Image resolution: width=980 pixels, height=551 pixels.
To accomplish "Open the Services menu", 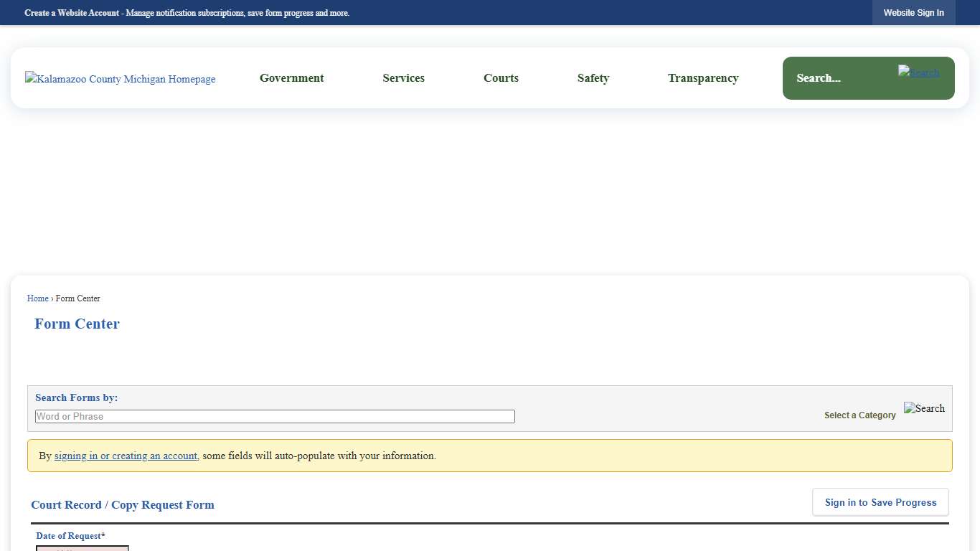I will point(403,78).
